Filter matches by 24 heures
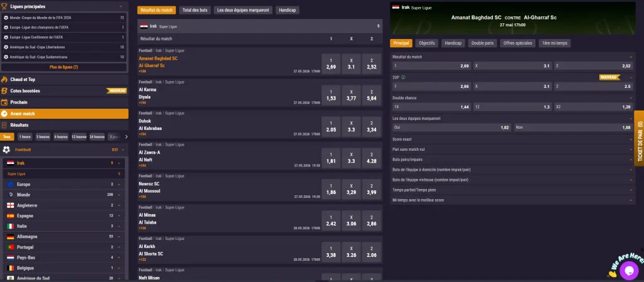 coord(97,137)
